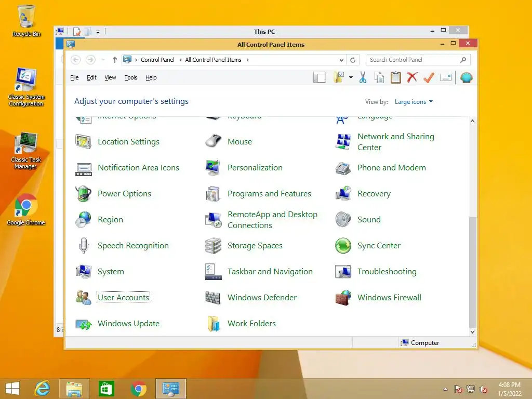Open RemoteApp and Desktop Connections icon
The image size is (532, 399).
click(x=214, y=220)
